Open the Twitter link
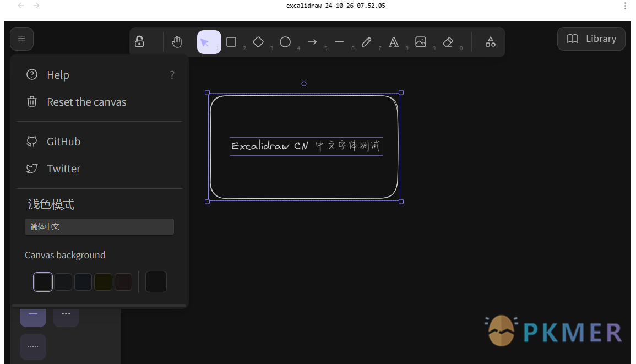The width and height of the screenshot is (636, 364). click(99, 169)
